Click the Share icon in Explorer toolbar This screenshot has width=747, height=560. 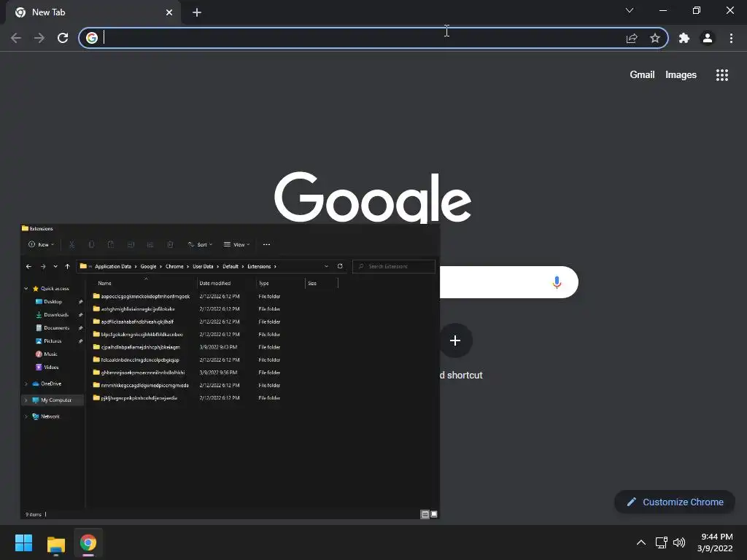[150, 244]
